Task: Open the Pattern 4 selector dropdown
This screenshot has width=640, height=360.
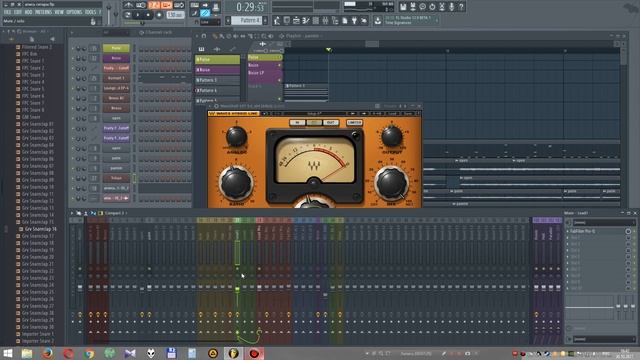Action: coord(247,20)
